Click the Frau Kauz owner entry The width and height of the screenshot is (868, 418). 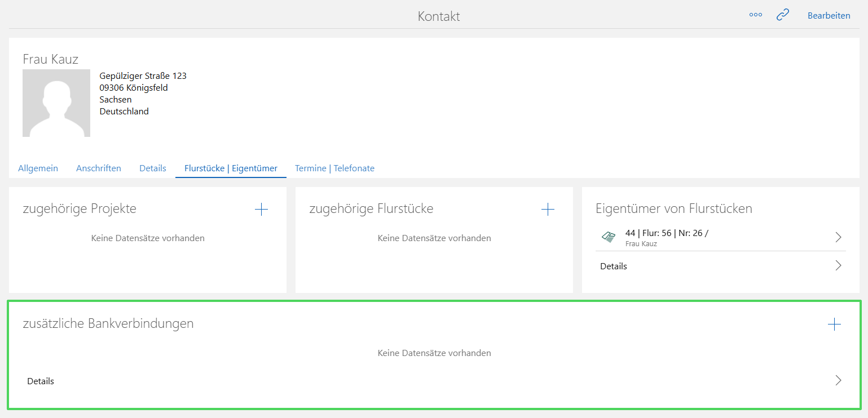641,243
